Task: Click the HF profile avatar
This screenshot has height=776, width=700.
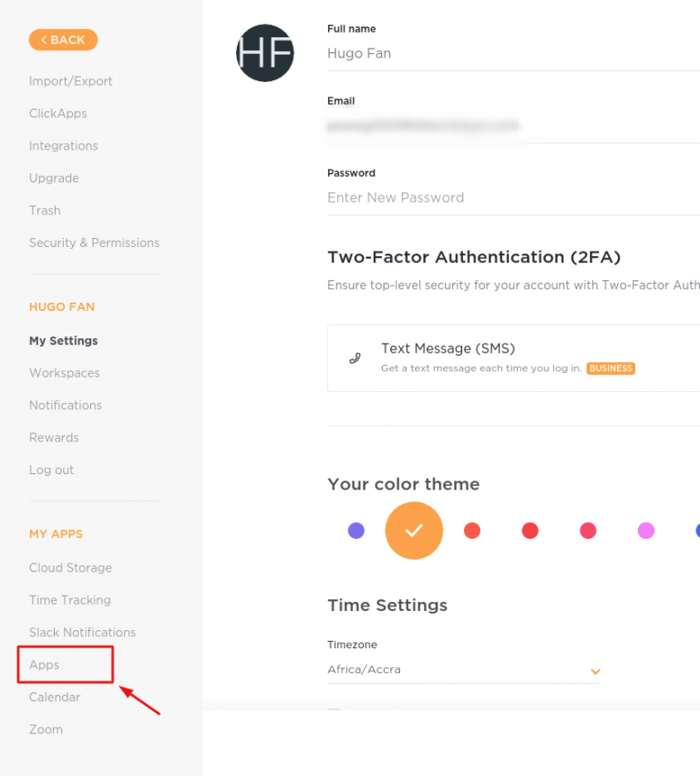Action: (x=264, y=53)
